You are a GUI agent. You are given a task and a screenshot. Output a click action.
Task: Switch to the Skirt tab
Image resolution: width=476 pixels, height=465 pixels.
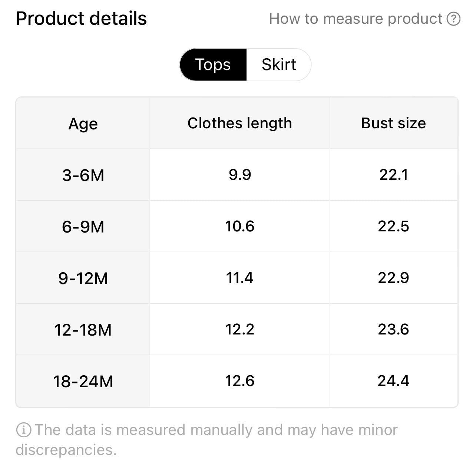click(x=279, y=65)
